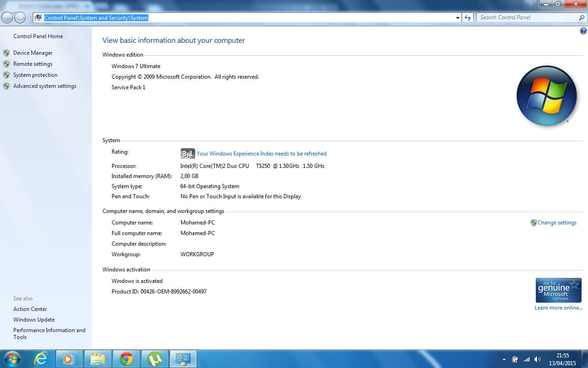Viewport: 588px width, 368px height.
Task: Go to Control Panel Home
Action: [x=38, y=36]
